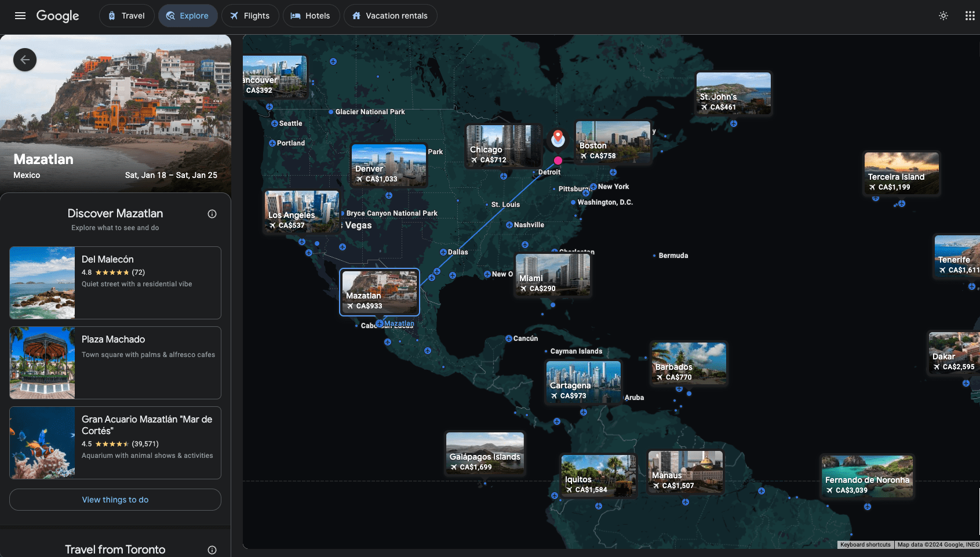The width and height of the screenshot is (980, 557).
Task: Open the main hamburger menu
Action: [20, 16]
